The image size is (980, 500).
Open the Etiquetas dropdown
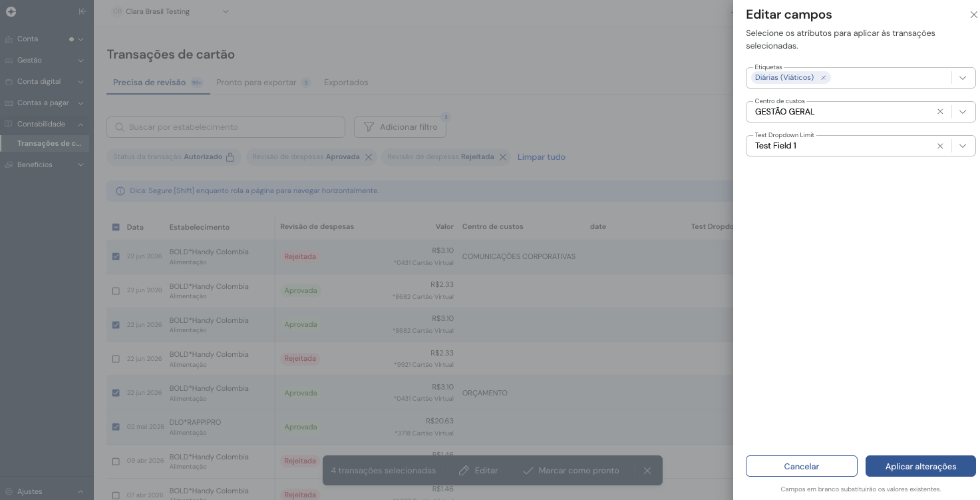pos(963,78)
